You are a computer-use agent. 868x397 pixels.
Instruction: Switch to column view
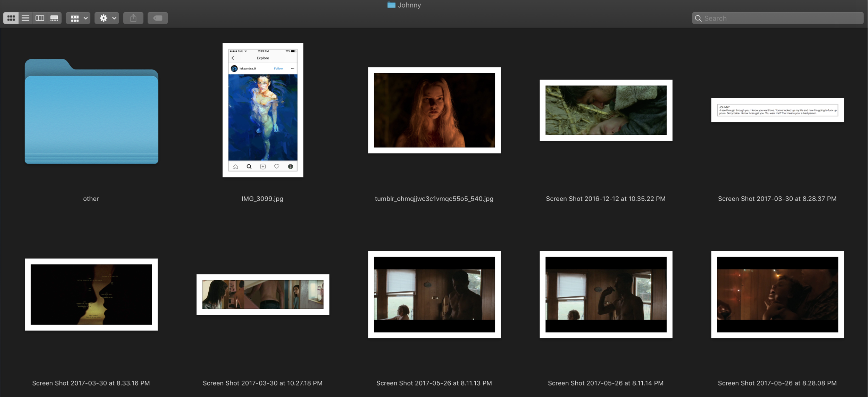(40, 18)
